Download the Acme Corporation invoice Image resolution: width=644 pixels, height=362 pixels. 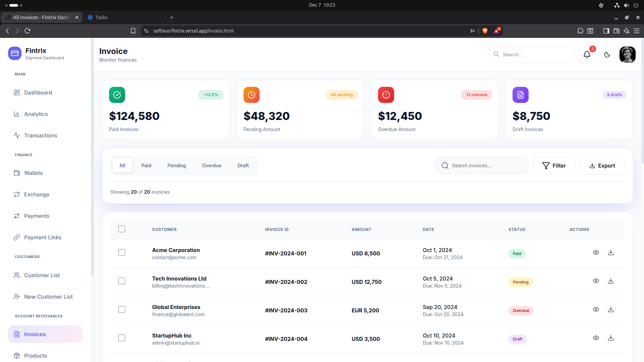[611, 252]
